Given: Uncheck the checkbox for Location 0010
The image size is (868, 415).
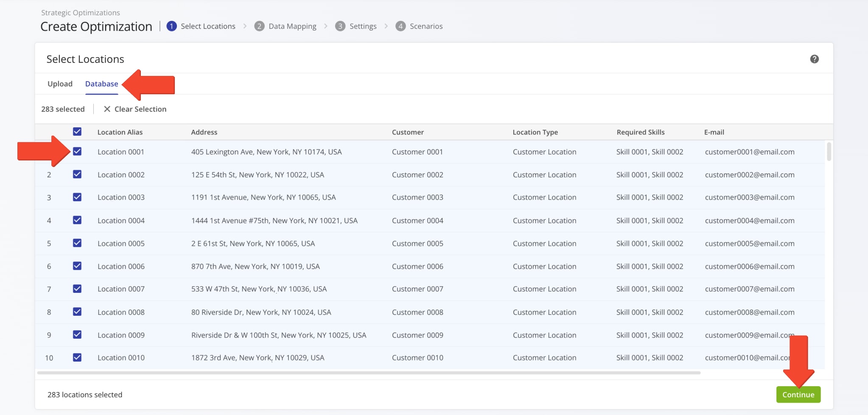Looking at the screenshot, I should 77,357.
